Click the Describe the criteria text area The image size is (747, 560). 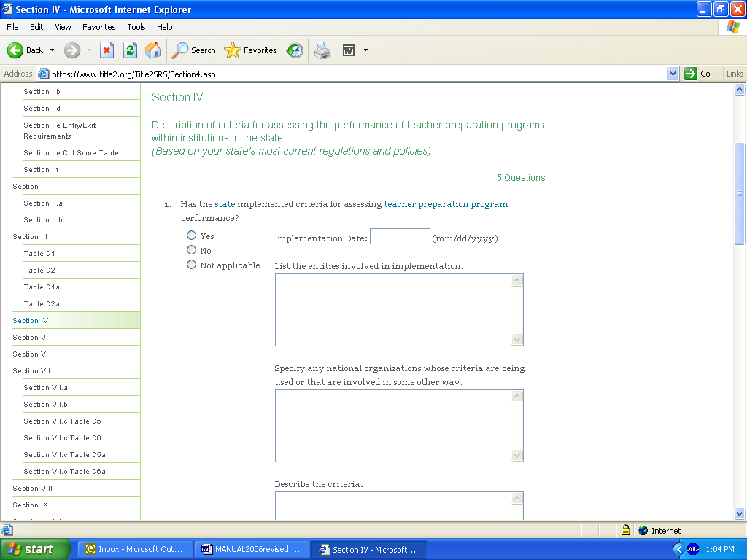point(399,506)
